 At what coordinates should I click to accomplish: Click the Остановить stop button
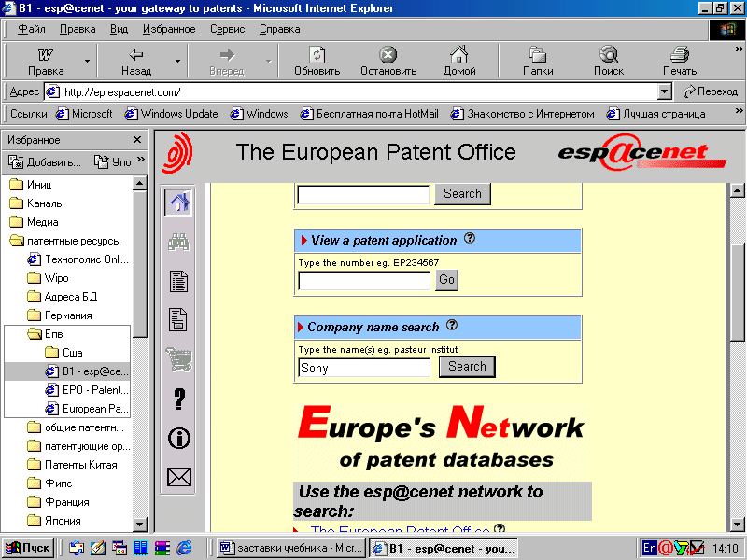pyautogui.click(x=388, y=61)
